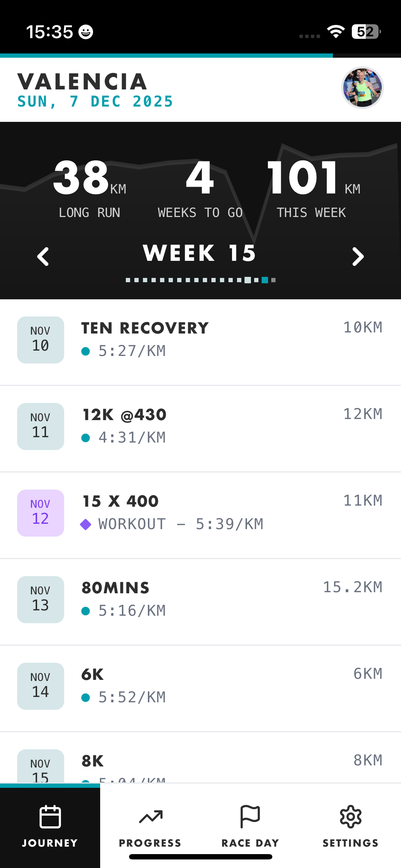Open the 12K @430 run entry
Screen dimensions: 401x868
124,415
